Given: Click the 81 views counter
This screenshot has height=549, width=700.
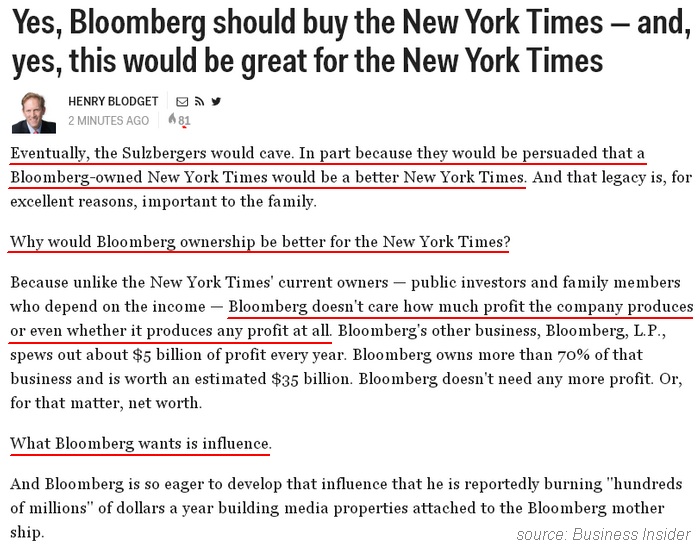Looking at the screenshot, I should point(184,121).
